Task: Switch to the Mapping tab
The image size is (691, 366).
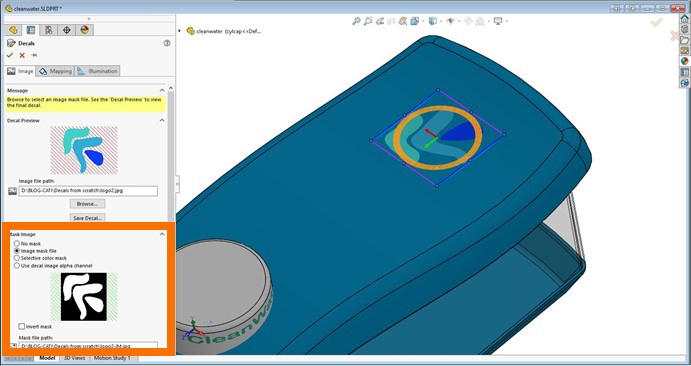Action: 55,71
